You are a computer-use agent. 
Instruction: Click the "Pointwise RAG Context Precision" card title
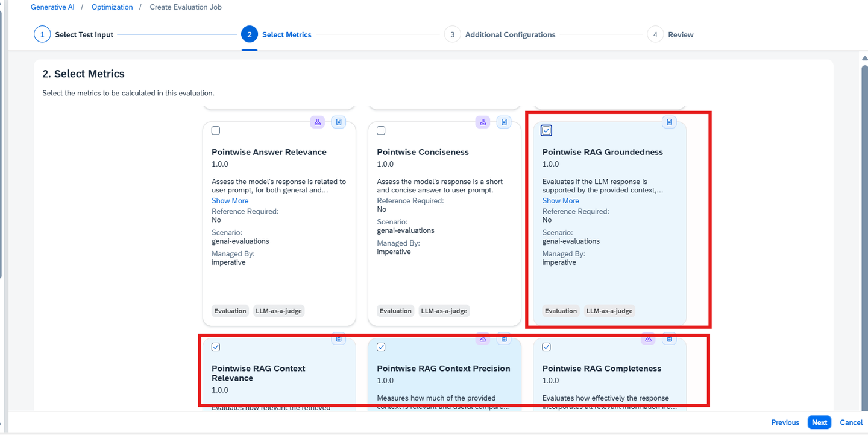(x=444, y=369)
